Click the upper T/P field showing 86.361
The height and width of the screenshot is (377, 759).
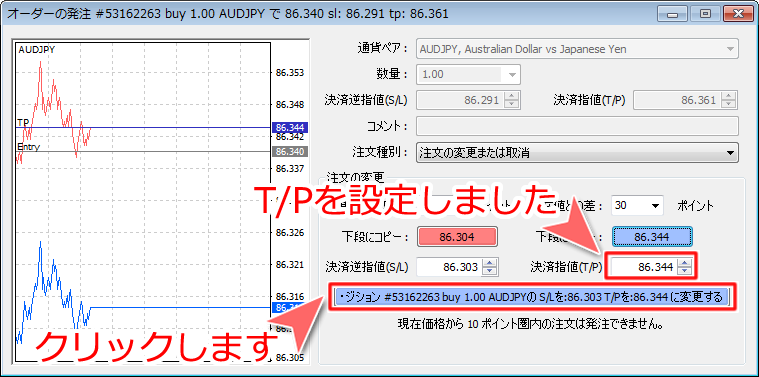click(677, 101)
